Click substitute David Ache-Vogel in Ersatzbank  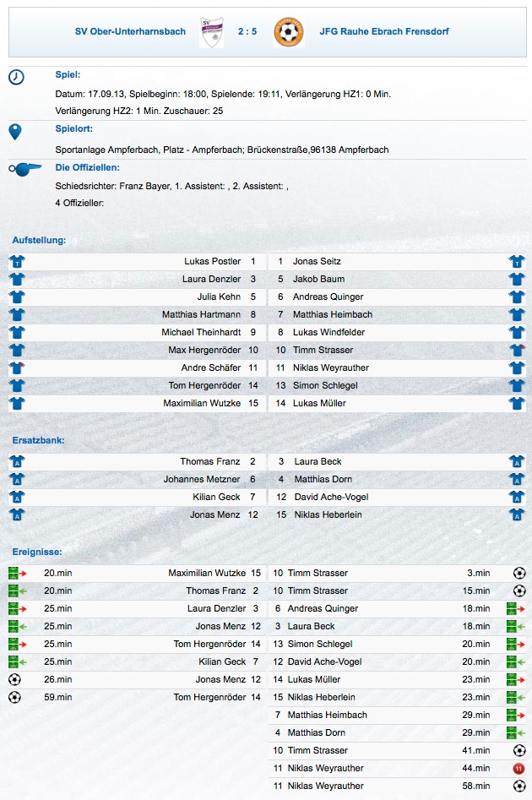tap(331, 497)
